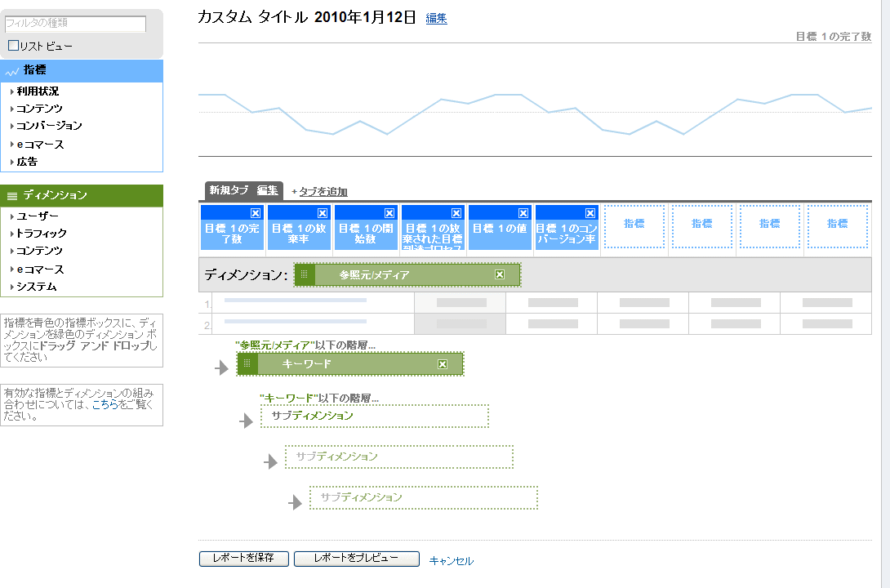Remove the 目標 1の値 metric box
The image size is (890, 588).
coord(523,213)
